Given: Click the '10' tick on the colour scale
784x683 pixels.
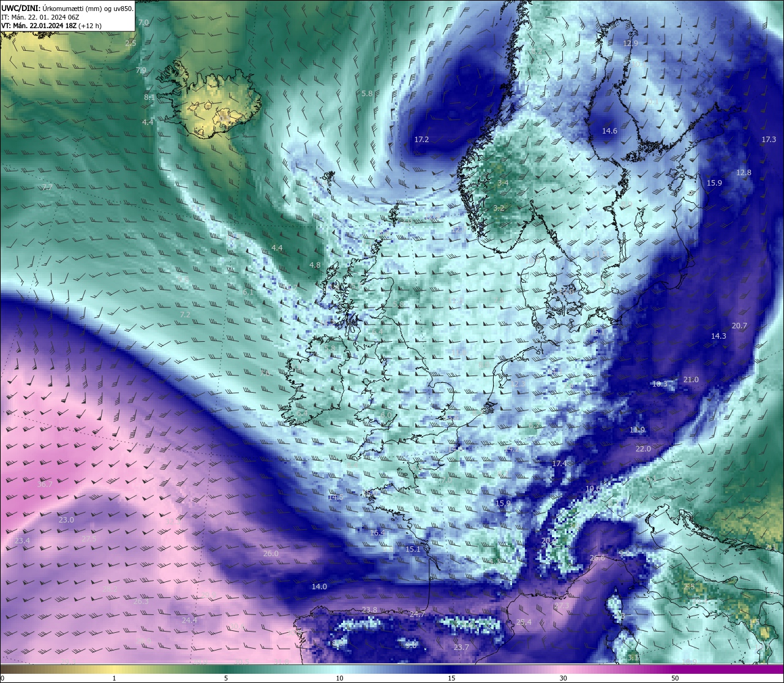Looking at the screenshot, I should 339,678.
